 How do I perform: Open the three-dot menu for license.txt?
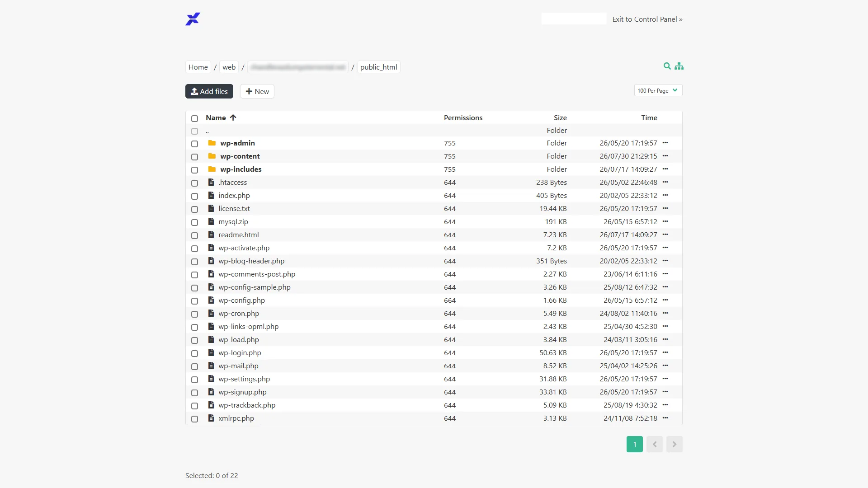click(x=665, y=208)
